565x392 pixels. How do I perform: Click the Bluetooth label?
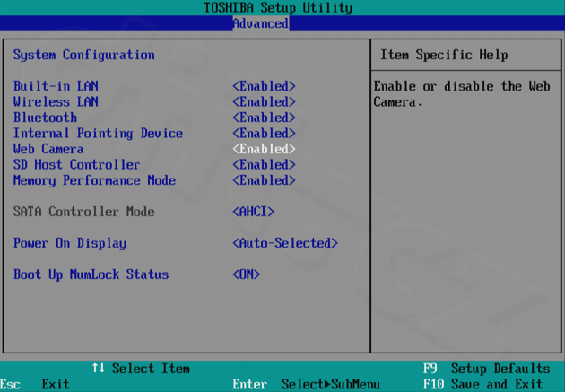(x=45, y=118)
